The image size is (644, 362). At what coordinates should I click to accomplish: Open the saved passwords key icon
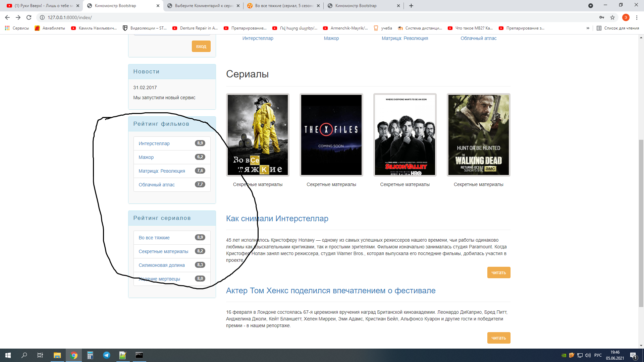pos(602,17)
